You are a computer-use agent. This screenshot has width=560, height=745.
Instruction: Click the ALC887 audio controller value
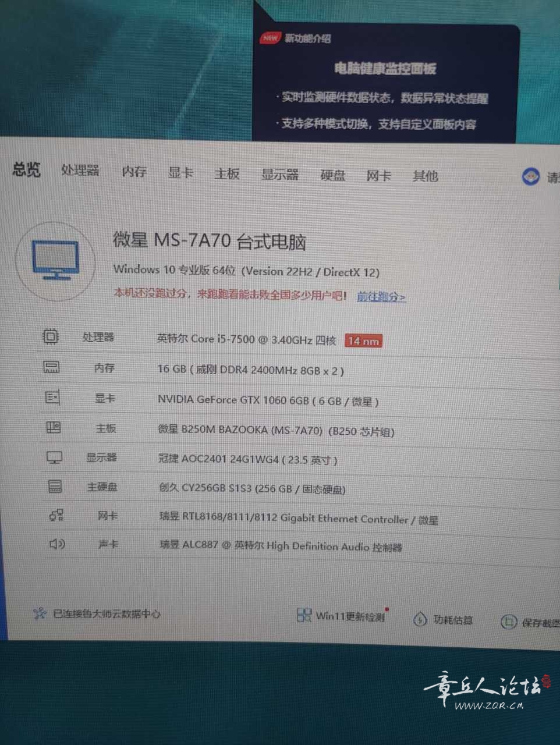click(281, 546)
